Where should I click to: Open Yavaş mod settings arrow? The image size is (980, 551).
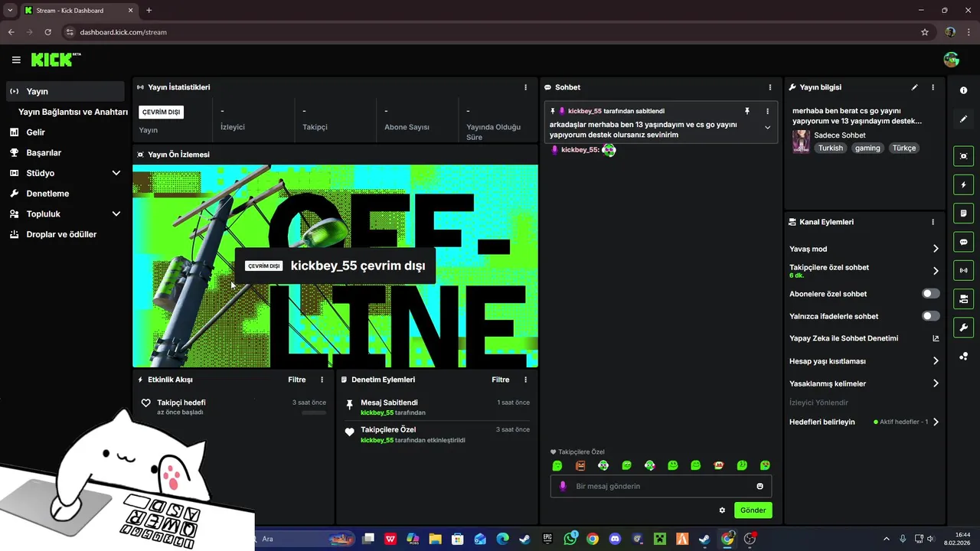click(x=935, y=249)
